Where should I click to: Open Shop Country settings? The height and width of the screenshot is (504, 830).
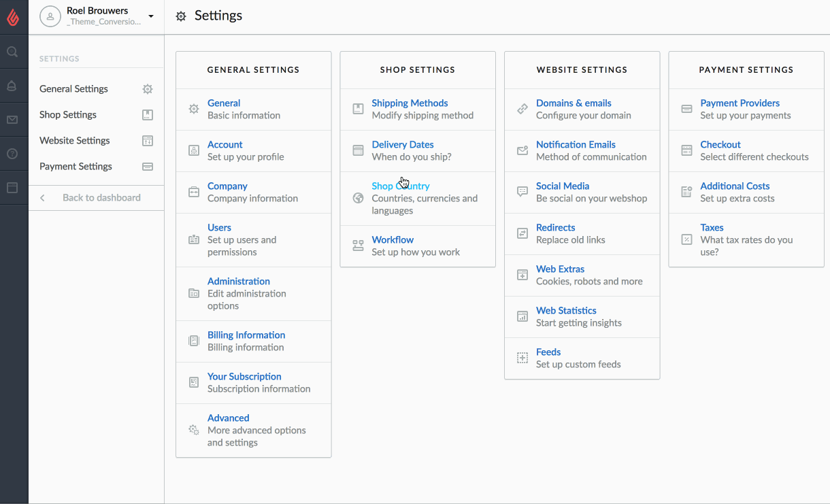(401, 186)
